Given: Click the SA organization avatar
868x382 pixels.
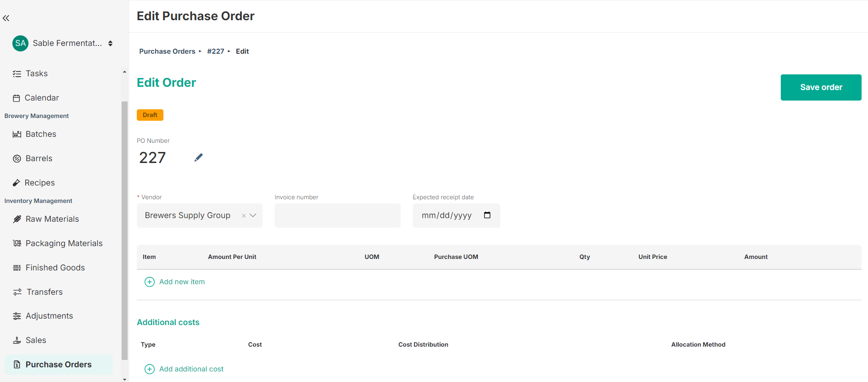Looking at the screenshot, I should (20, 43).
